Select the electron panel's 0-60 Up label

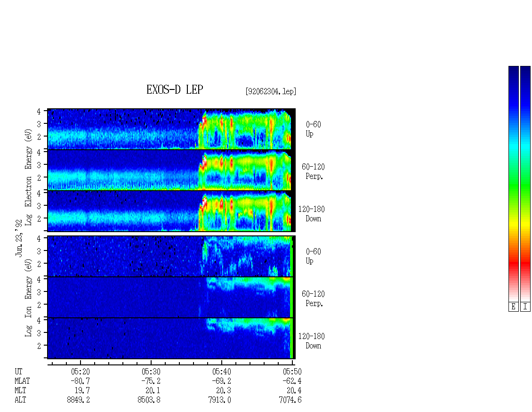click(x=313, y=129)
